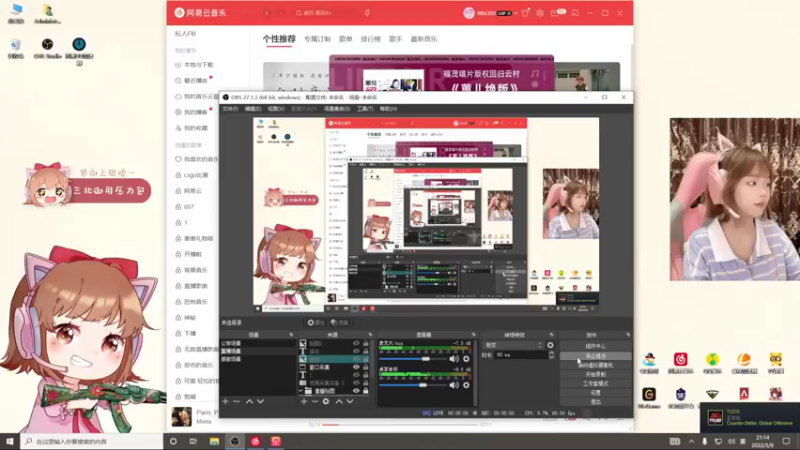Switch NetEase to mini mode icon
Image resolution: width=800 pixels, height=450 pixels.
pyautogui.click(x=575, y=13)
